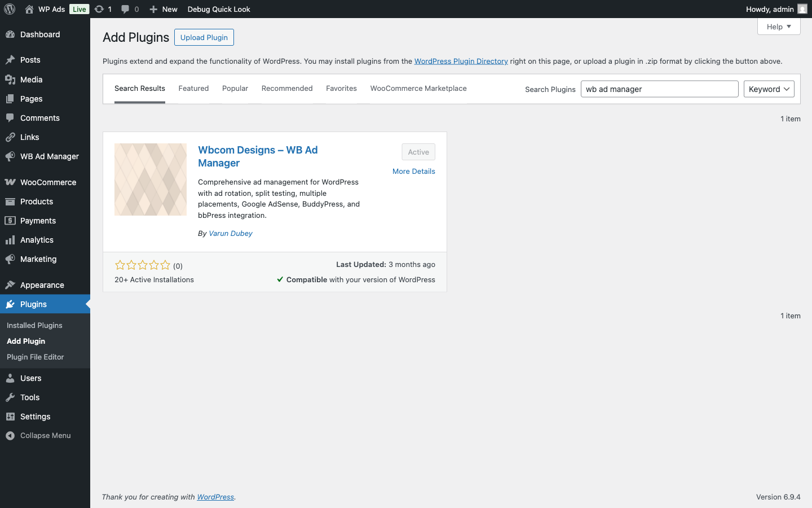This screenshot has height=508, width=812.
Task: Click the Marketing megaphone icon
Action: click(10, 259)
